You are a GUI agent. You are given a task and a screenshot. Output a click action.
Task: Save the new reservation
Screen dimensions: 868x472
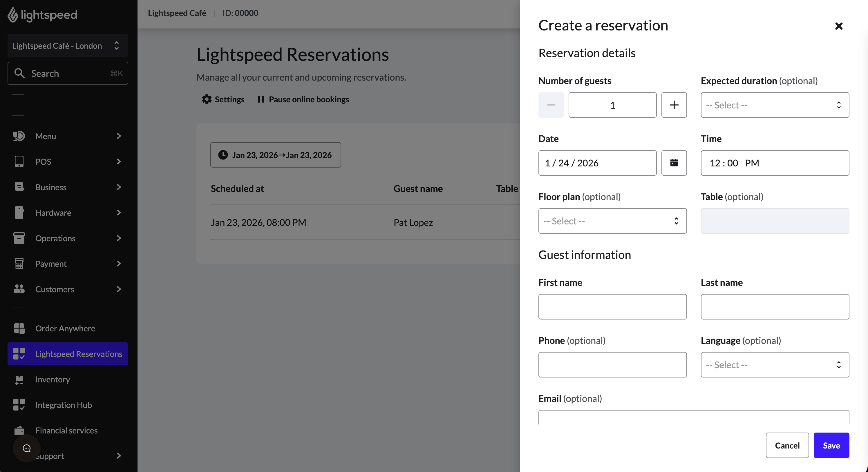831,445
